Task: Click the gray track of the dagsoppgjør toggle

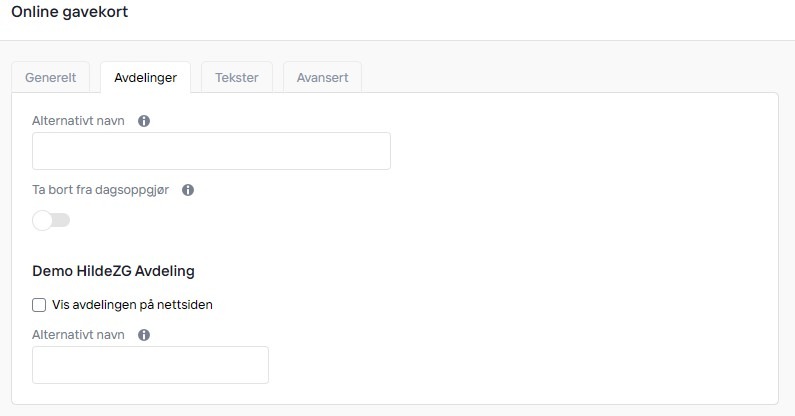Action: tap(62, 220)
